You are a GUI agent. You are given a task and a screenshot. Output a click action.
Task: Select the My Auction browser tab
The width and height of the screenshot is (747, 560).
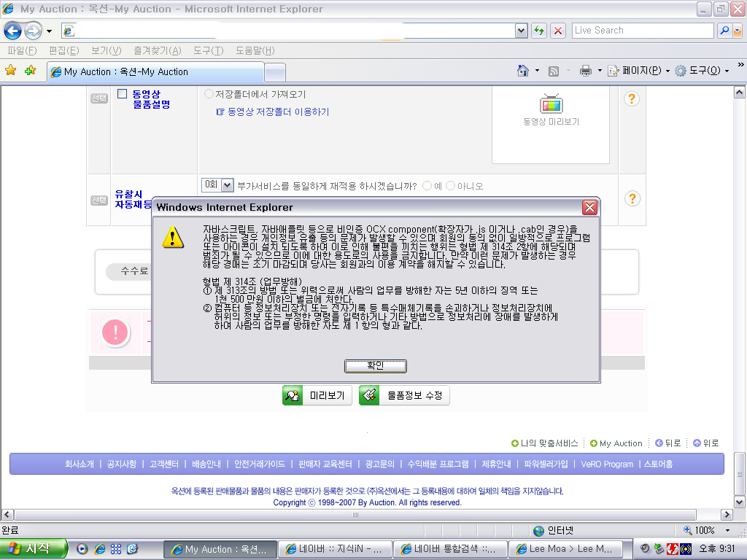[155, 72]
